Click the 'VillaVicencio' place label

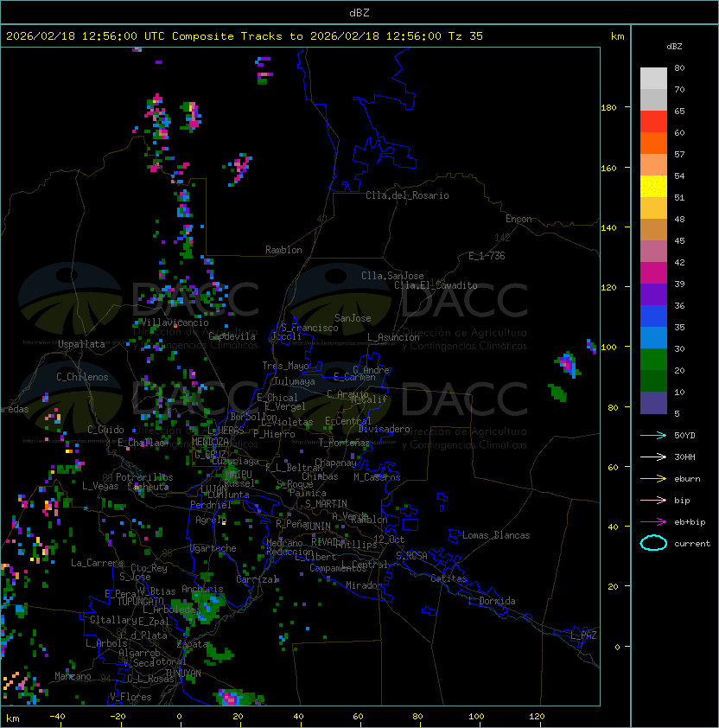[x=175, y=322]
